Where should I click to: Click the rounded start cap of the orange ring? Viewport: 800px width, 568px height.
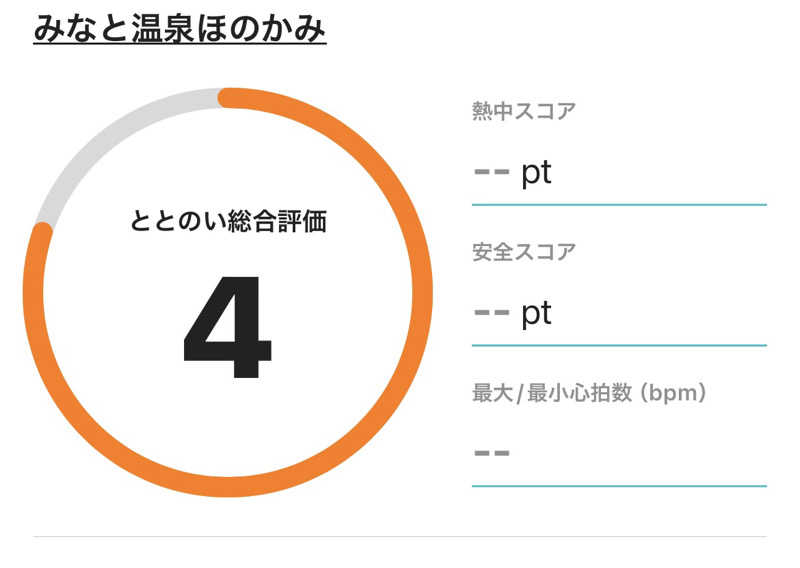[x=227, y=97]
